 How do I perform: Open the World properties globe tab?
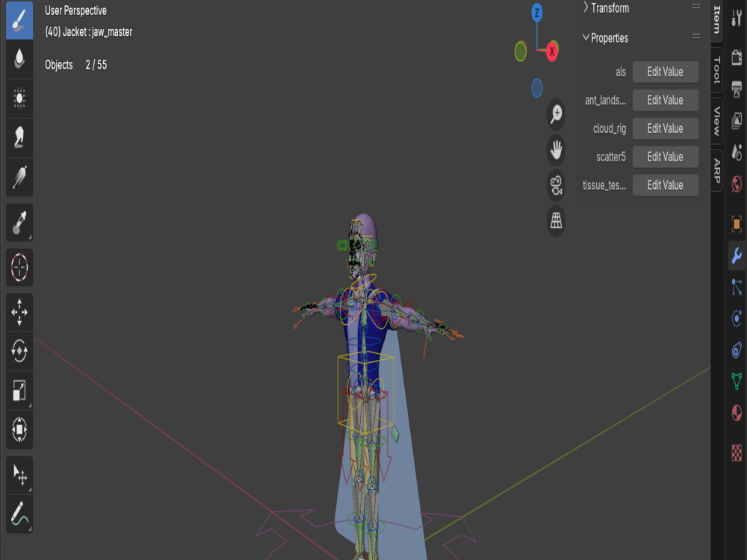click(x=737, y=183)
